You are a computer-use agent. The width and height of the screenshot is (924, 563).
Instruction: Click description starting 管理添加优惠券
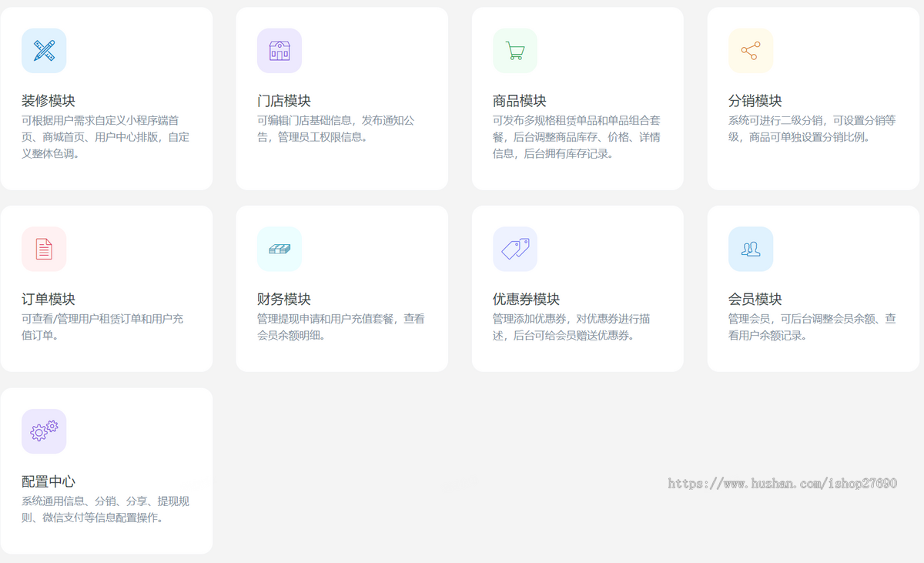point(571,327)
